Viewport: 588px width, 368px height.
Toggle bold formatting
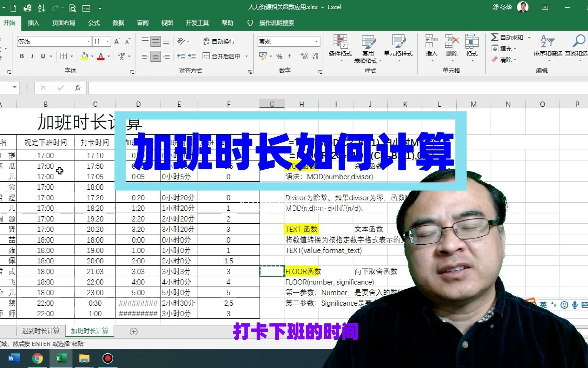[x=22, y=56]
